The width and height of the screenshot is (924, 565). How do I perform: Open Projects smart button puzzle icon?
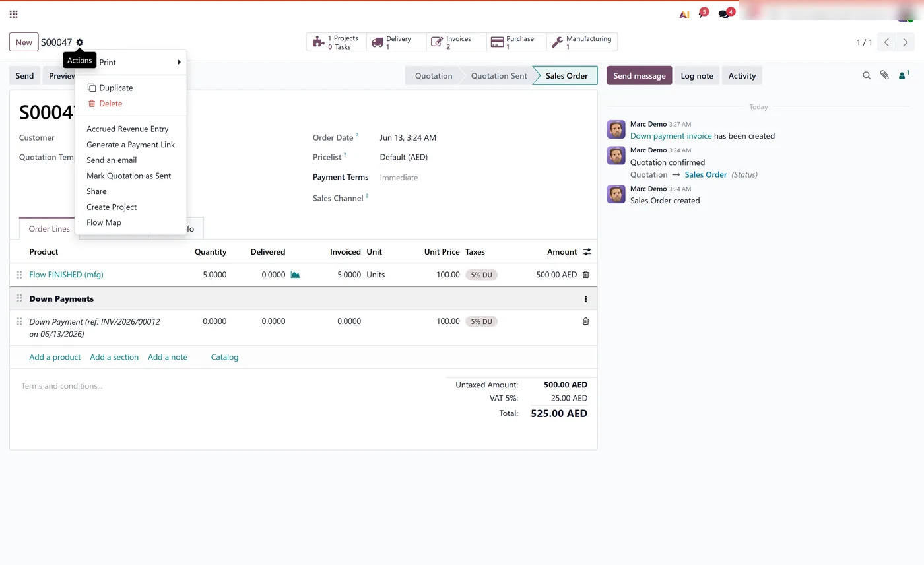[x=336, y=42]
